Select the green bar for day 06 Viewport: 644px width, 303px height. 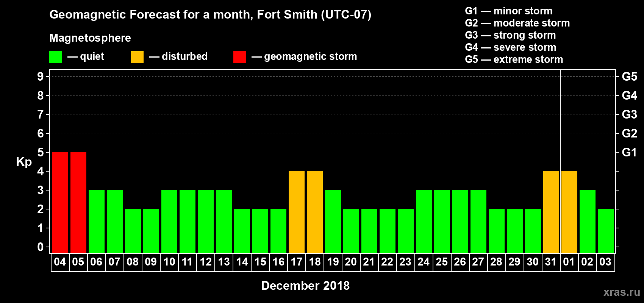pos(97,222)
